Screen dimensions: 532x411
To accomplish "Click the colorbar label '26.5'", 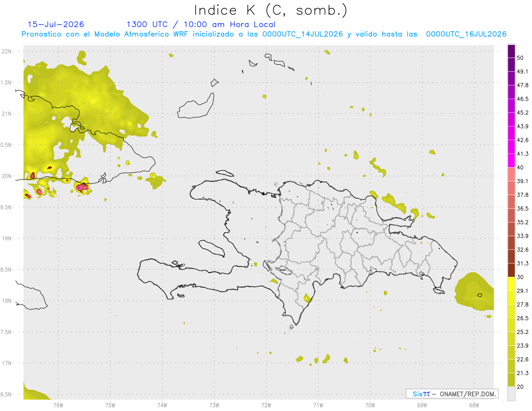I will [523, 318].
